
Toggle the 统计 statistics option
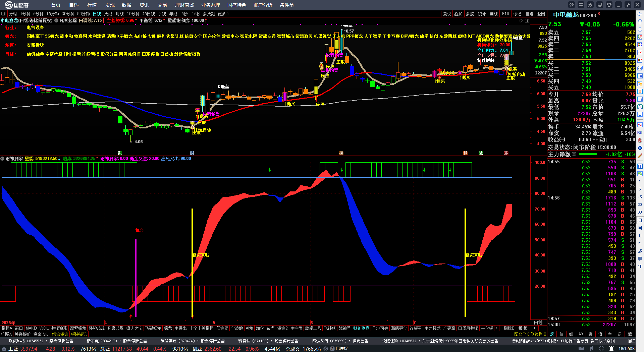pyautogui.click(x=482, y=14)
